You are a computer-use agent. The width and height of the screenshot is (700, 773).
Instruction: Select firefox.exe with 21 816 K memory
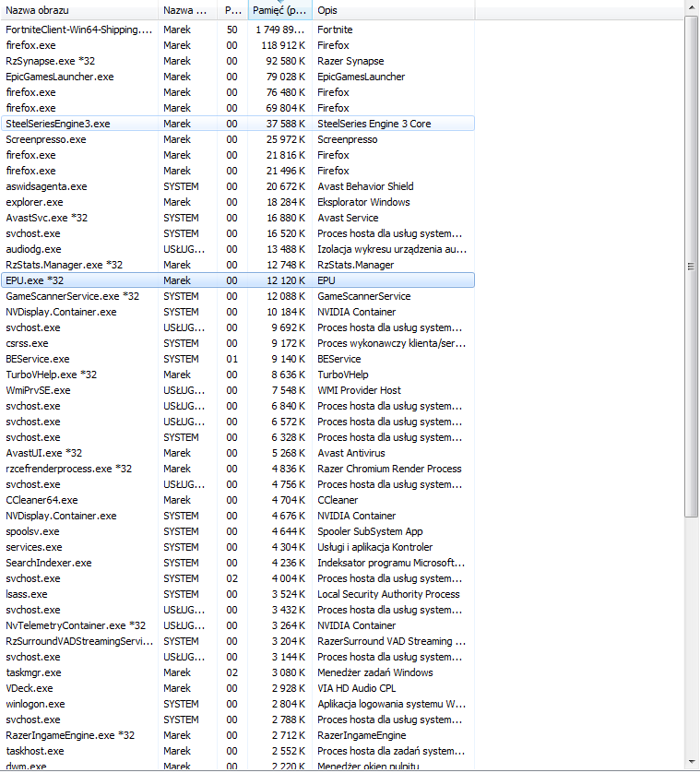click(x=238, y=155)
